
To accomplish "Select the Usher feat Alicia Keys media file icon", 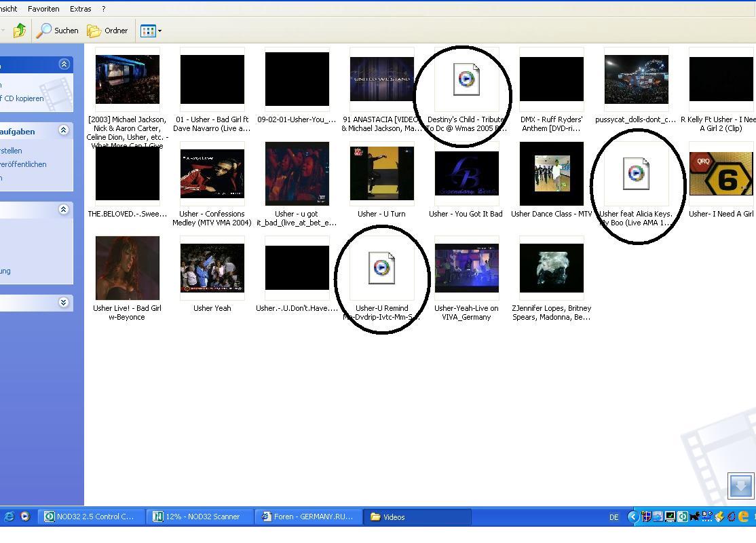I will click(x=637, y=174).
